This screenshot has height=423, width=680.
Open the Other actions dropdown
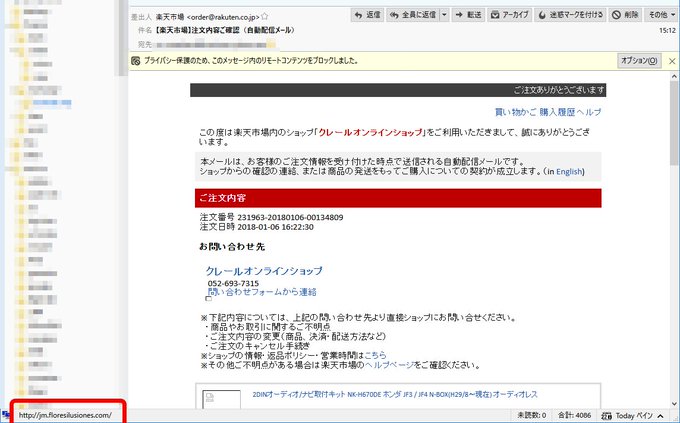coord(662,15)
